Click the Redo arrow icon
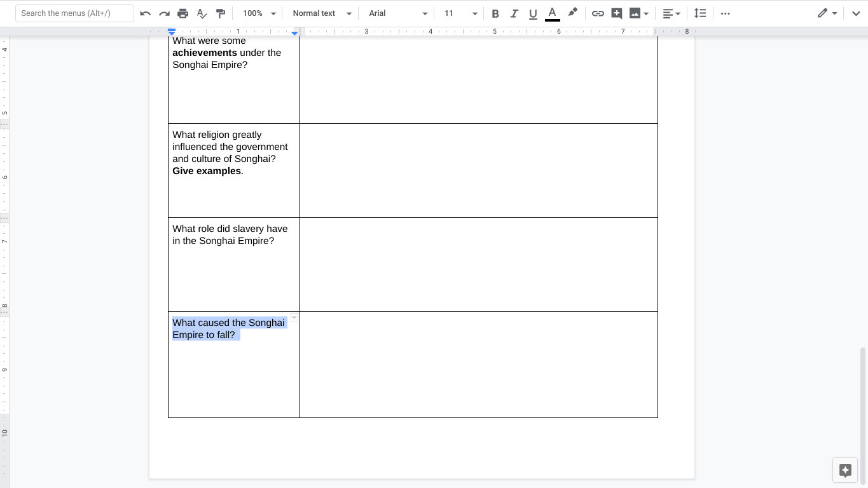Image resolution: width=868 pixels, height=488 pixels. click(x=164, y=13)
